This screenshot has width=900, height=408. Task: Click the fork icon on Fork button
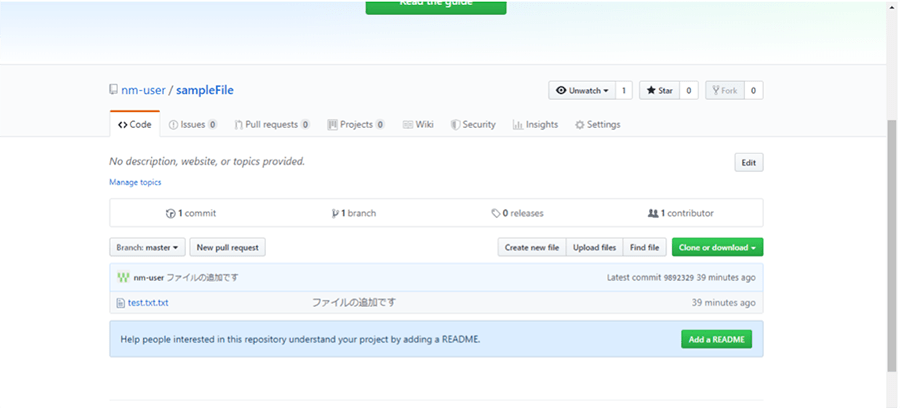point(716,91)
